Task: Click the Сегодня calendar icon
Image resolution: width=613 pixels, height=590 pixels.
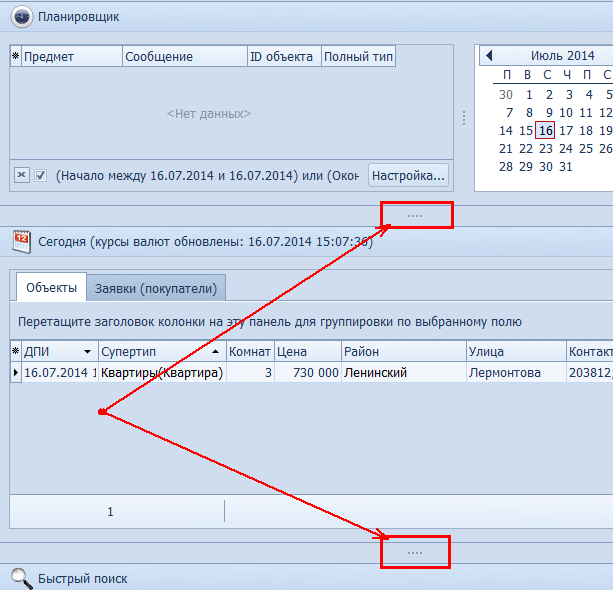Action: tap(21, 240)
